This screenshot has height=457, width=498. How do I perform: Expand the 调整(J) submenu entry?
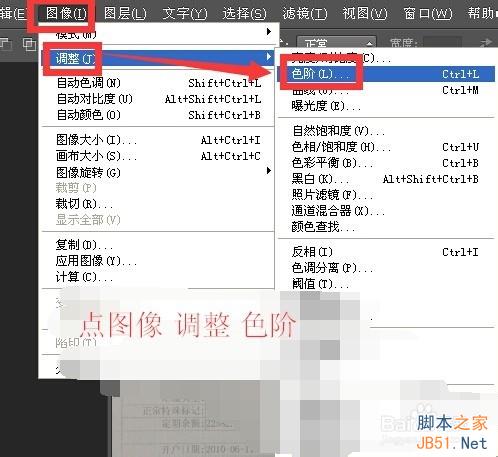[158, 58]
